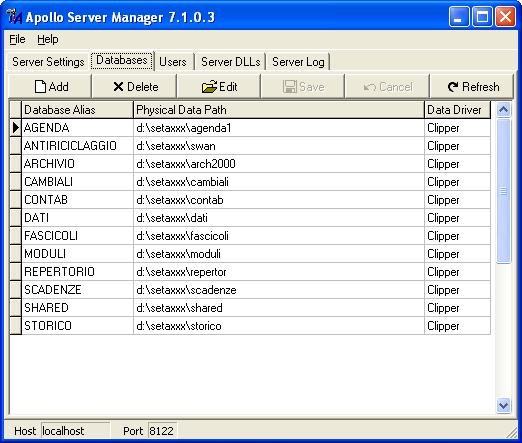This screenshot has width=522, height=443.
Task: Click the Edit button with folder icon
Action: point(219,87)
